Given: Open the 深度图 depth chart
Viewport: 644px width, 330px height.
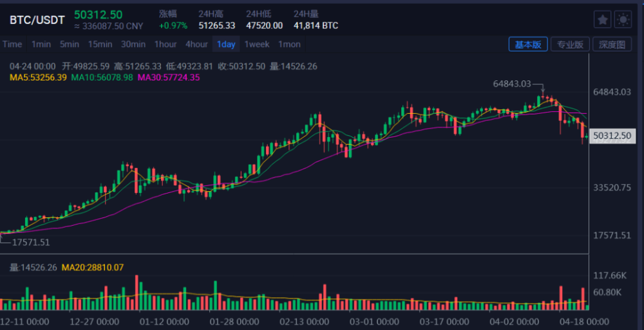Looking at the screenshot, I should (x=612, y=44).
